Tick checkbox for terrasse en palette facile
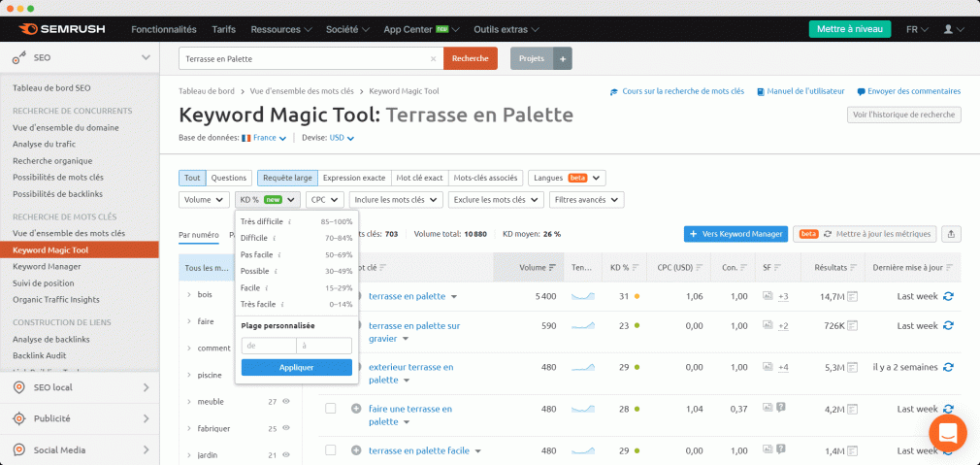 point(331,450)
